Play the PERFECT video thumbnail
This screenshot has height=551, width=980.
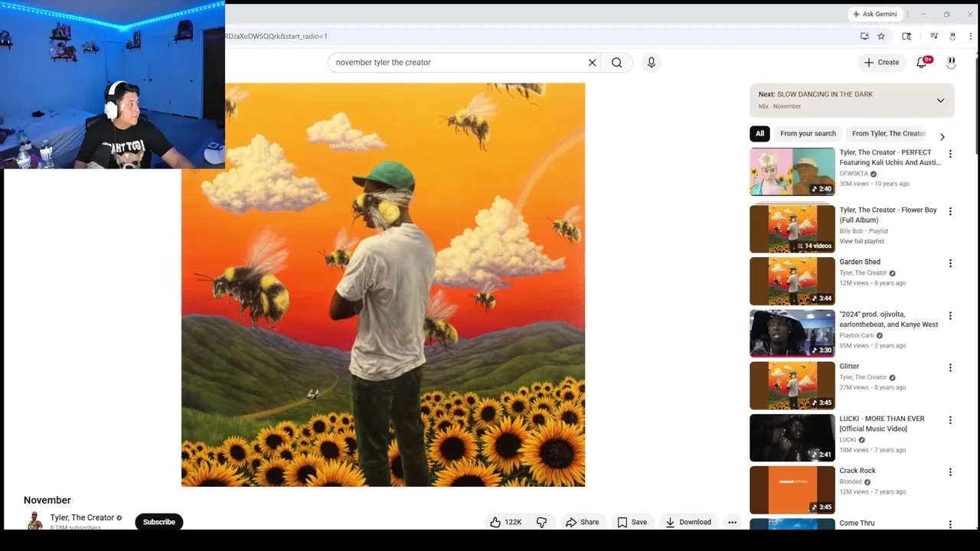pos(792,172)
